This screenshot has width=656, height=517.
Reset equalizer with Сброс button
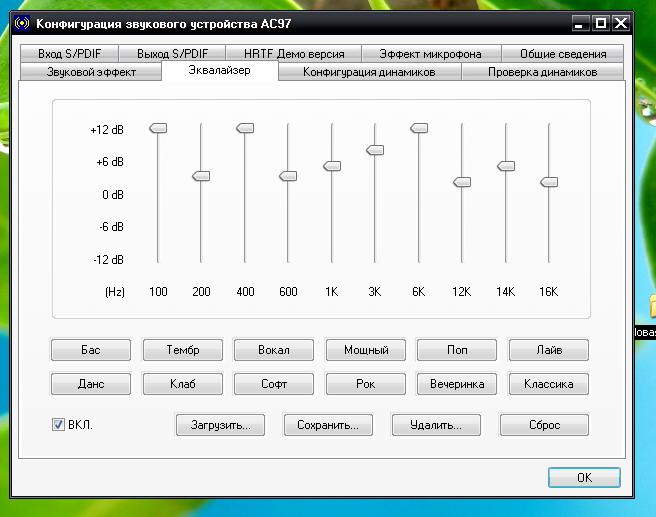(544, 425)
